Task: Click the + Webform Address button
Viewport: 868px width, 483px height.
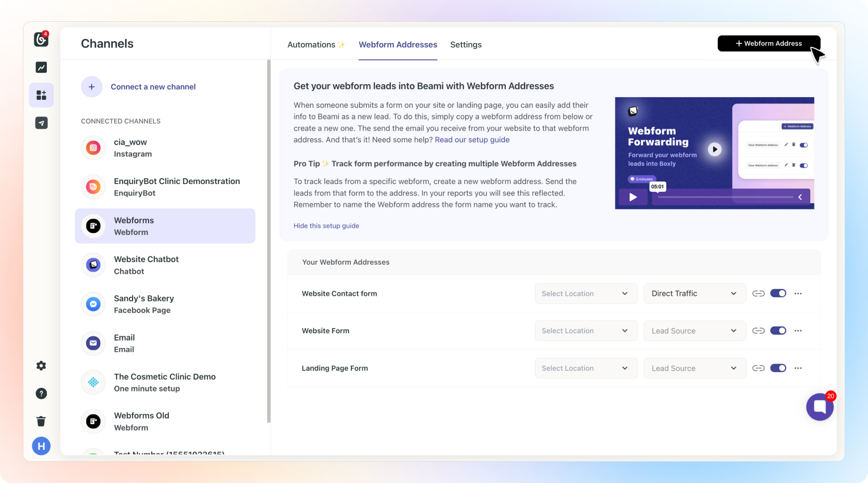Action: 768,44
